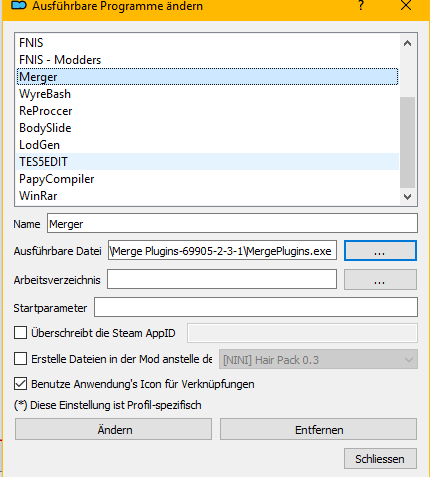Image resolution: width=430 pixels, height=477 pixels.
Task: Click the Name input field
Action: pos(232,223)
